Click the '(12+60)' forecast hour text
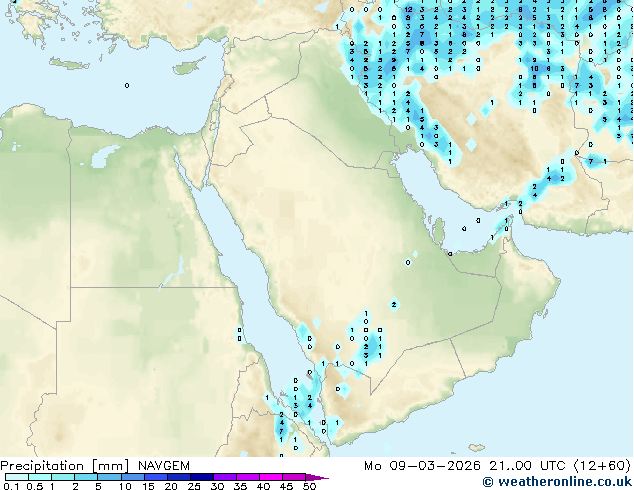The width and height of the screenshot is (634, 490). 602,466
